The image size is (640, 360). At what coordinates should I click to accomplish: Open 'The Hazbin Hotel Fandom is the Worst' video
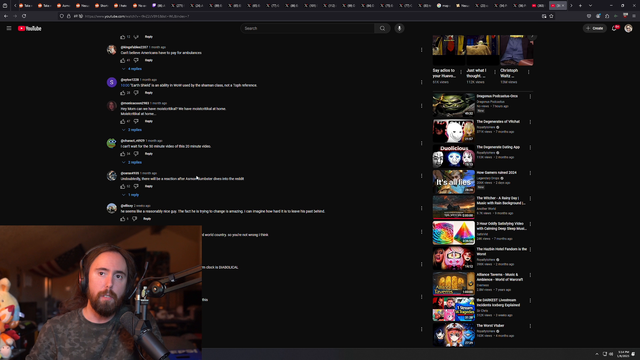click(453, 258)
